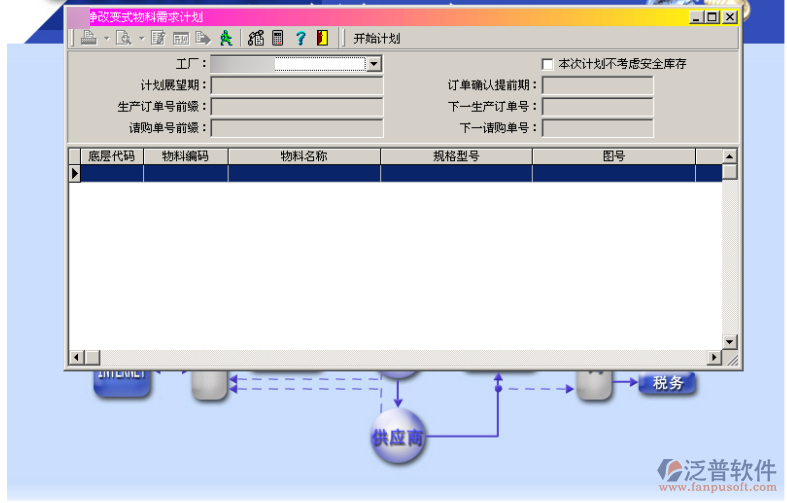Click the horizontal scrollbar right arrow

[x=714, y=357]
